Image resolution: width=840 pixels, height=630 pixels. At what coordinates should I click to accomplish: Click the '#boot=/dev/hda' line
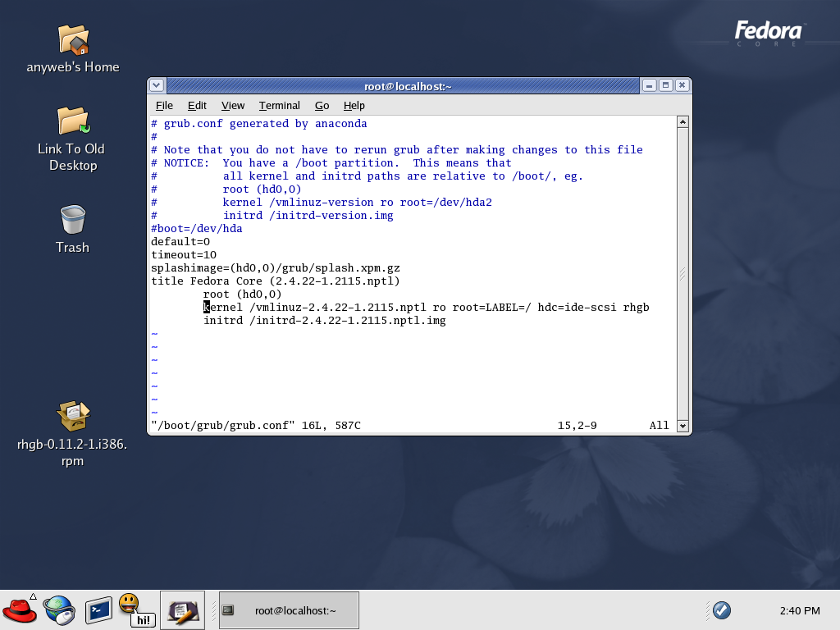point(197,229)
